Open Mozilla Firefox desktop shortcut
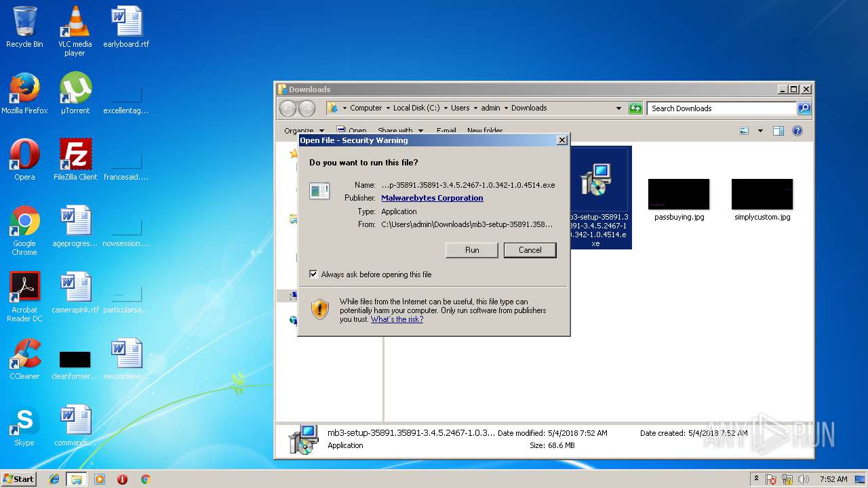This screenshot has width=868, height=488. coord(24,94)
